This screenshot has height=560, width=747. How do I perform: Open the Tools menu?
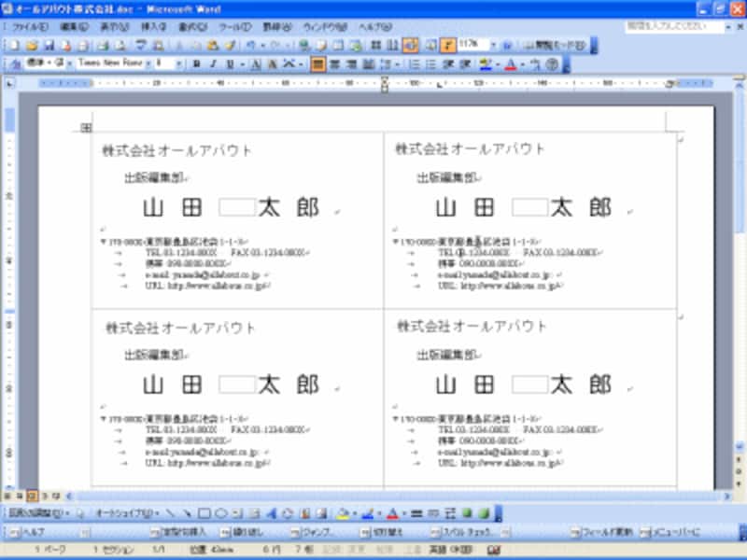(235, 27)
